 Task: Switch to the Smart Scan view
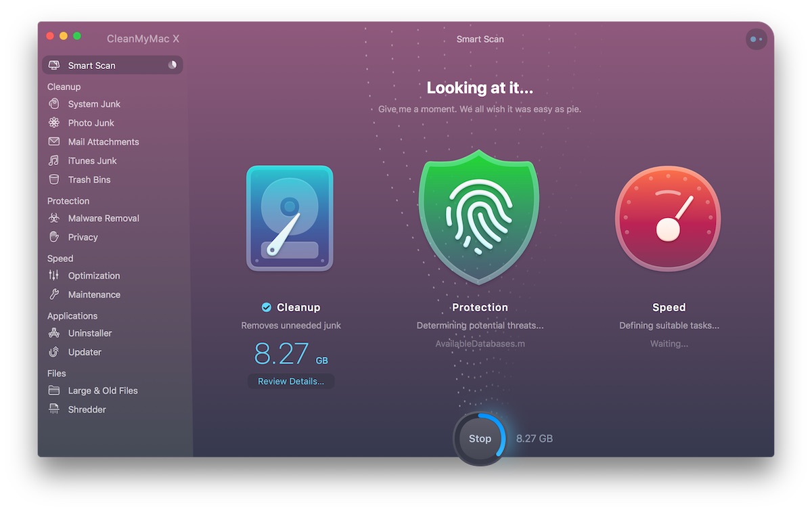[90, 65]
